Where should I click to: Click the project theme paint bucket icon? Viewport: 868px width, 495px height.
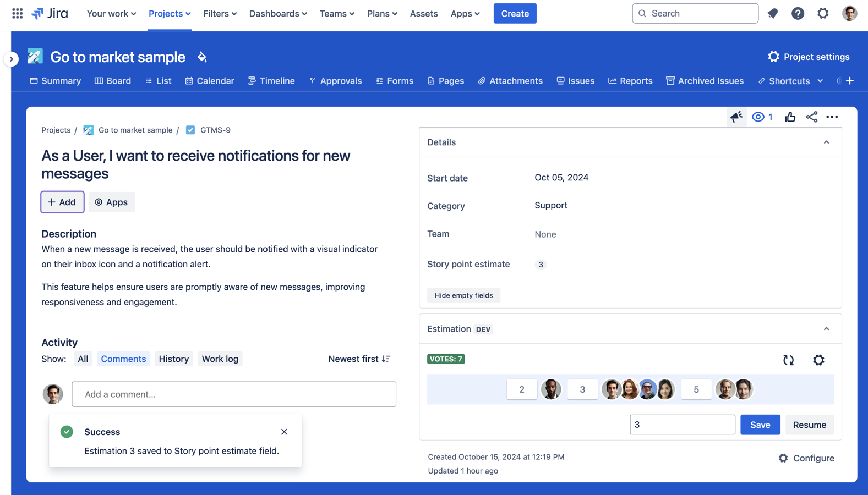tap(203, 57)
